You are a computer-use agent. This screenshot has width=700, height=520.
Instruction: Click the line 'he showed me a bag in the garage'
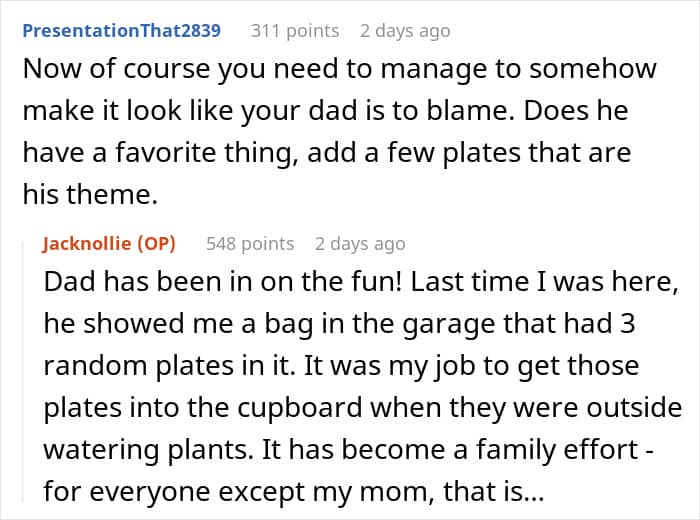point(339,324)
